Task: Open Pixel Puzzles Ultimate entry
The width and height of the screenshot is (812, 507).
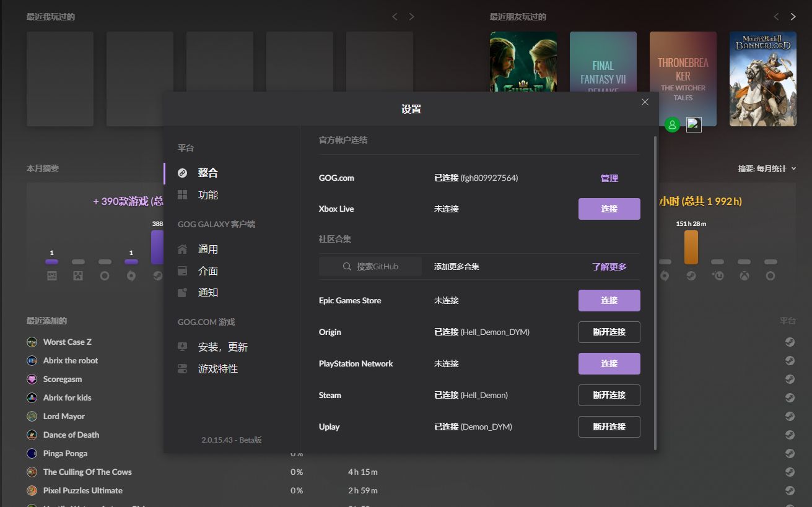Action: tap(83, 490)
